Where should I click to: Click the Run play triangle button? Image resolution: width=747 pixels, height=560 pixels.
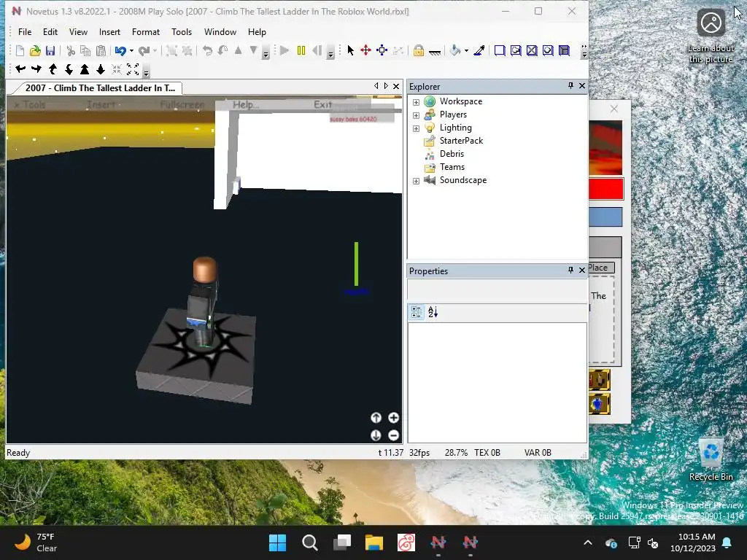tap(285, 50)
